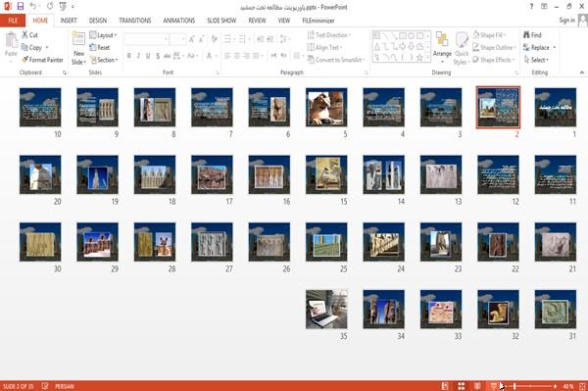Screen dimensions: 588x391
Task: Switch to ANIMATIONS tab
Action: pos(179,21)
